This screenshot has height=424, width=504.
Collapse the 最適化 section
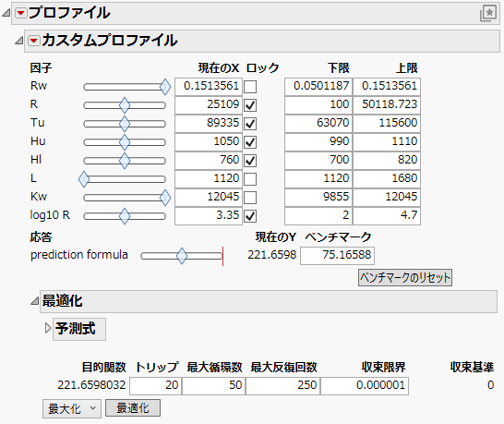(x=35, y=301)
